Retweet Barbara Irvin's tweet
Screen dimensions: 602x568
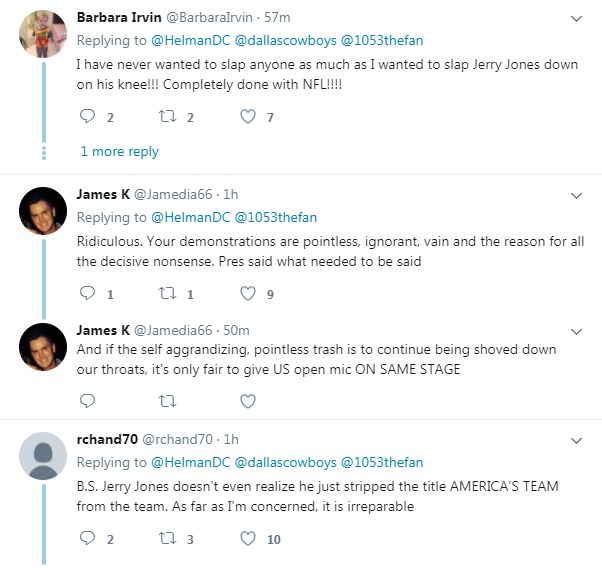tap(168, 118)
